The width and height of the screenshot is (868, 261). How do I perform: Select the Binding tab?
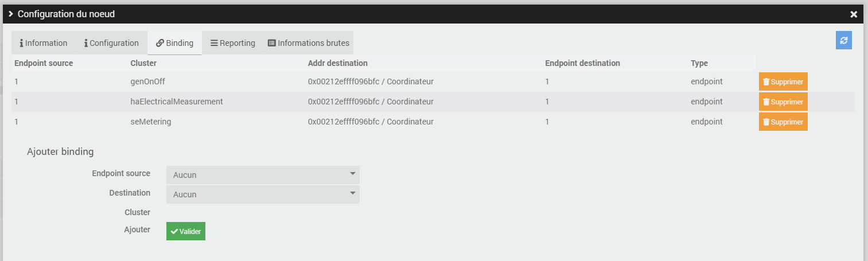pyautogui.click(x=174, y=43)
